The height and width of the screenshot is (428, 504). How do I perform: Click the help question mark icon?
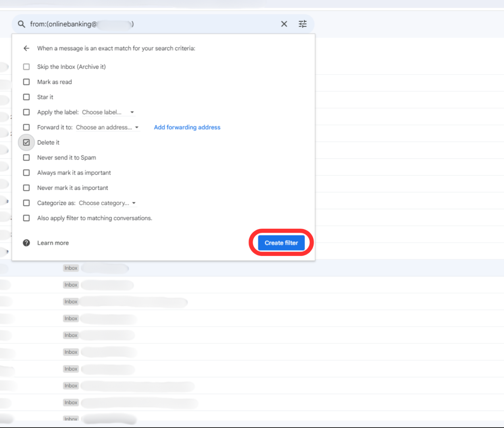pos(26,243)
